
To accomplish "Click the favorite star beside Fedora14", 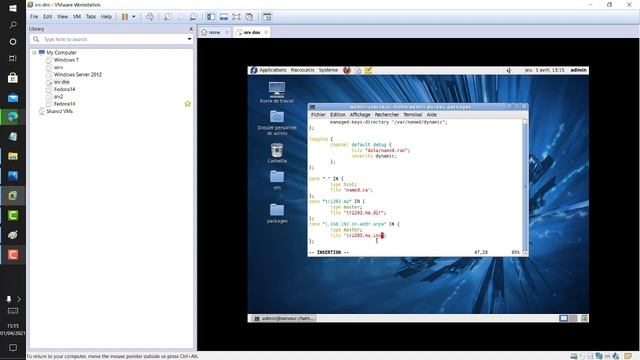I will (187, 104).
